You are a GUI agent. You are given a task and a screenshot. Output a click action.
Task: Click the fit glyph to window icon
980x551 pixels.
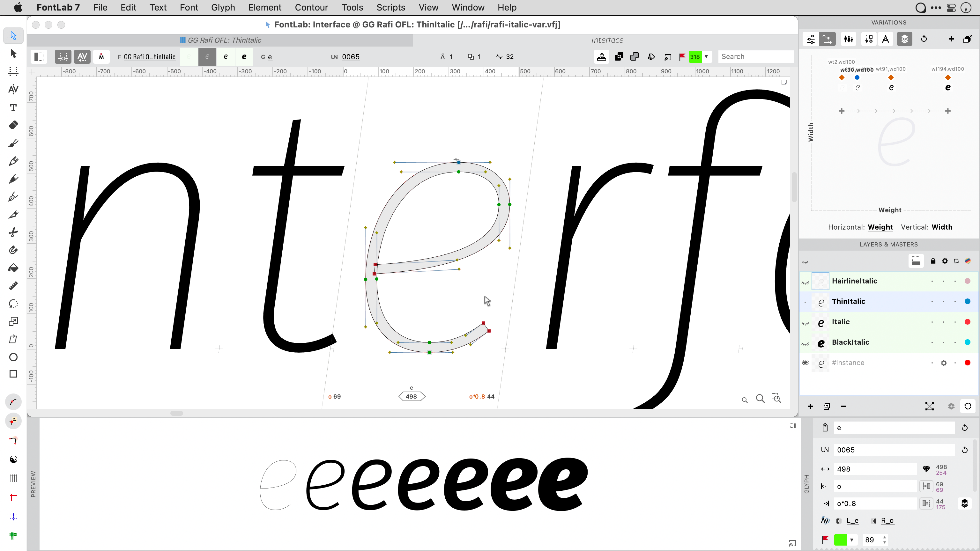click(776, 398)
